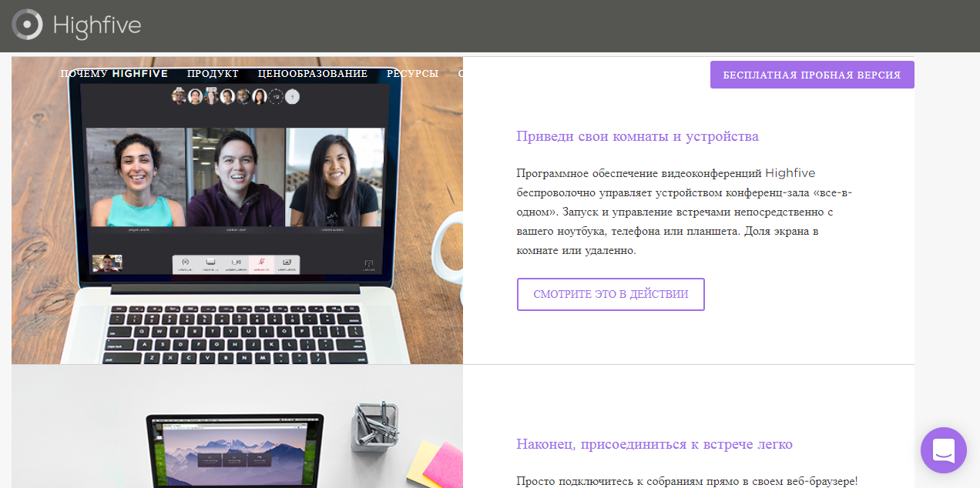Select the broadcast icon in the meeting toolbar

pos(186,262)
